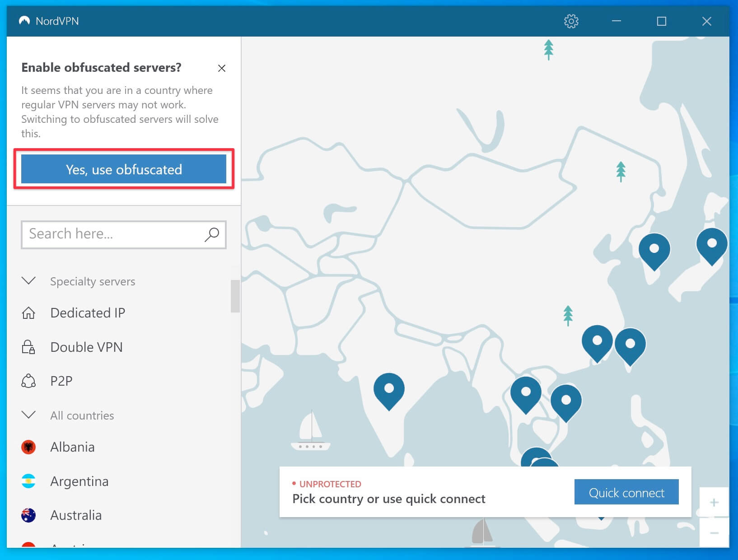The image size is (738, 560).
Task: Open NordVPN settings gear
Action: click(x=571, y=21)
